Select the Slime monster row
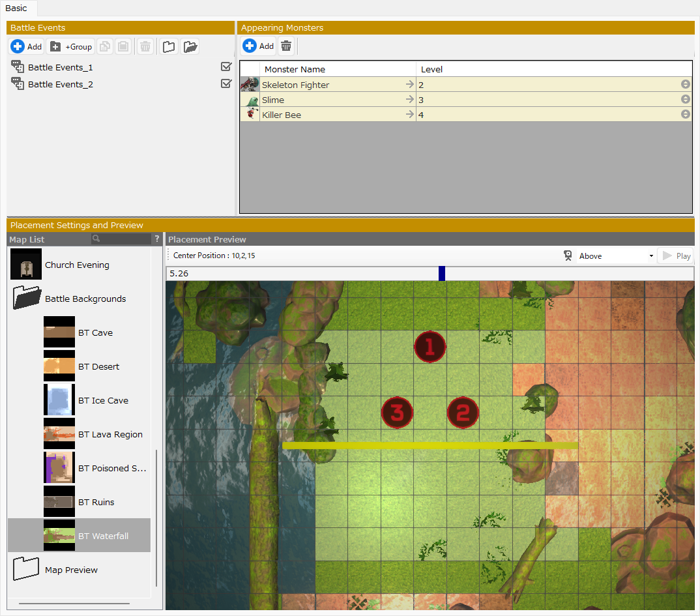The width and height of the screenshot is (700, 616). tap(332, 100)
